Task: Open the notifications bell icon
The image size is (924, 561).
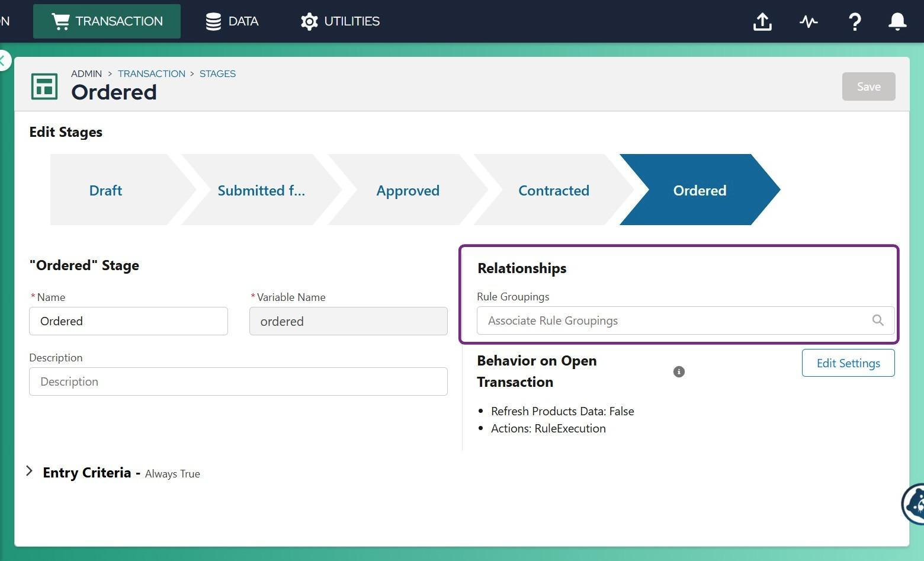Action: pos(897,21)
